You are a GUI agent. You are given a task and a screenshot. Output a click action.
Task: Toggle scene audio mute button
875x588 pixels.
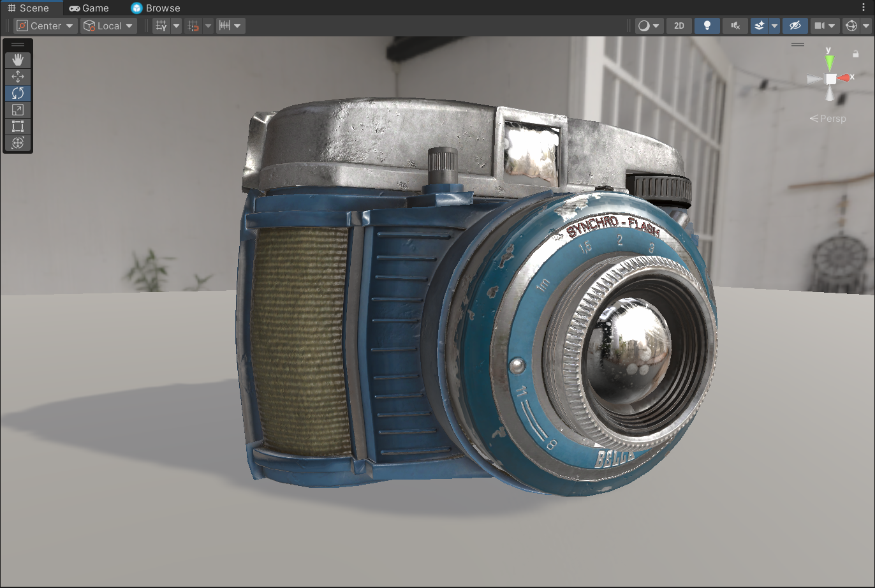pyautogui.click(x=735, y=26)
